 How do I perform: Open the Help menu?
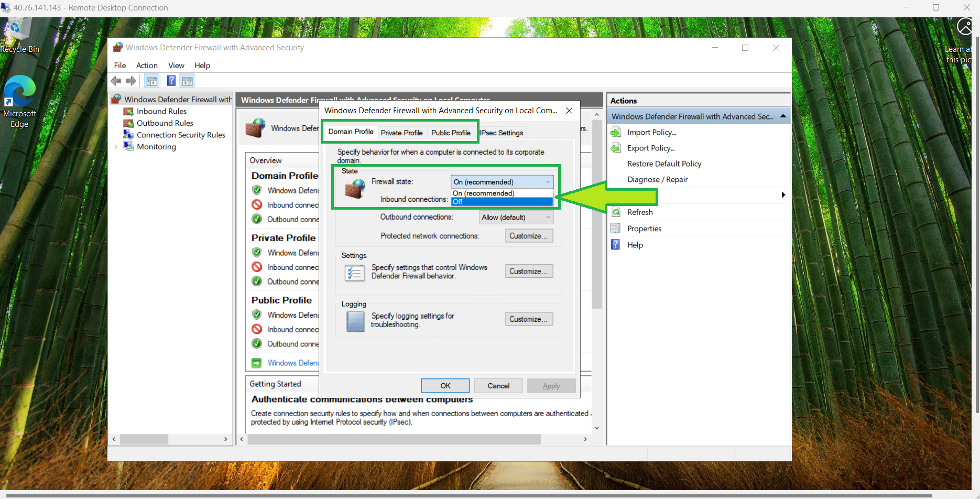coord(202,66)
